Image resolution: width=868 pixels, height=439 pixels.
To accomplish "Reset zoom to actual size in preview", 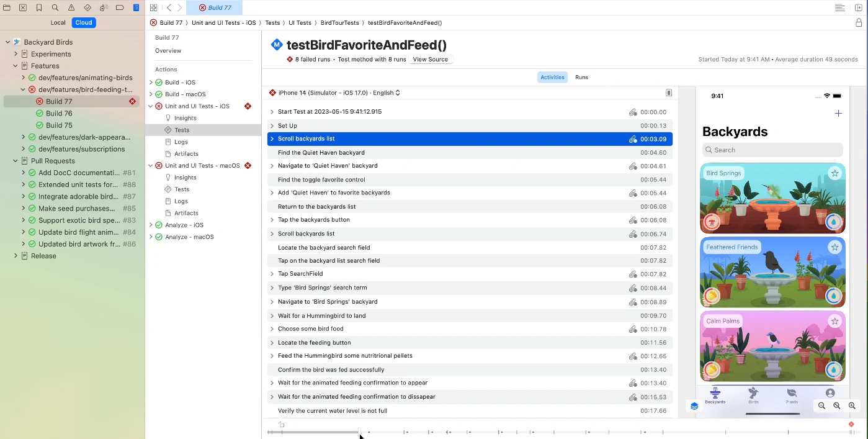I will click(x=836, y=405).
